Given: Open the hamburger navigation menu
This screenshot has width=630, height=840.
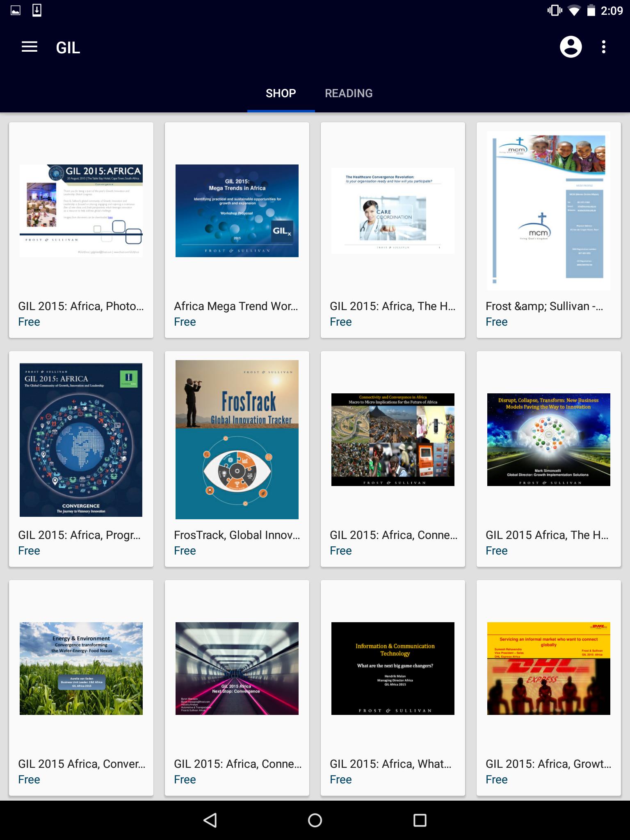Looking at the screenshot, I should tap(30, 47).
